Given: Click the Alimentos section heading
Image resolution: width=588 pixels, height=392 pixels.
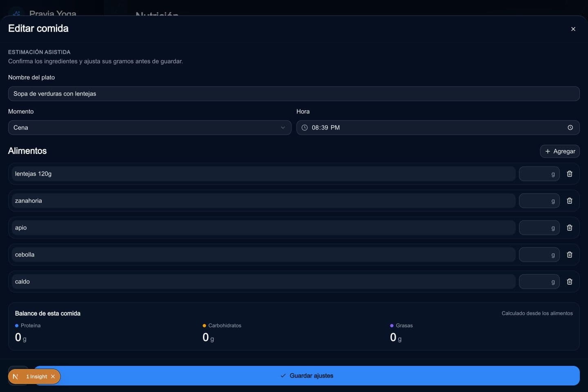Looking at the screenshot, I should (x=27, y=151).
